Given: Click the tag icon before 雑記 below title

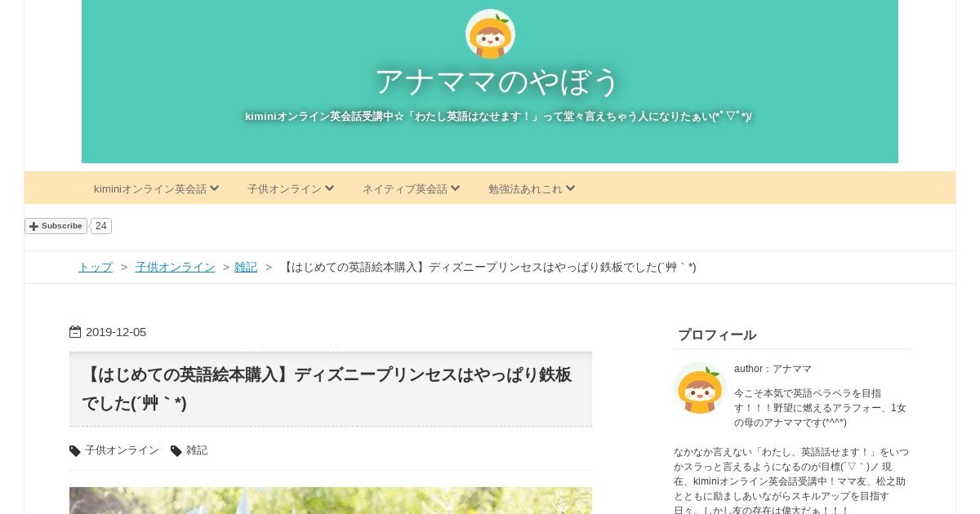Looking at the screenshot, I should [x=176, y=451].
